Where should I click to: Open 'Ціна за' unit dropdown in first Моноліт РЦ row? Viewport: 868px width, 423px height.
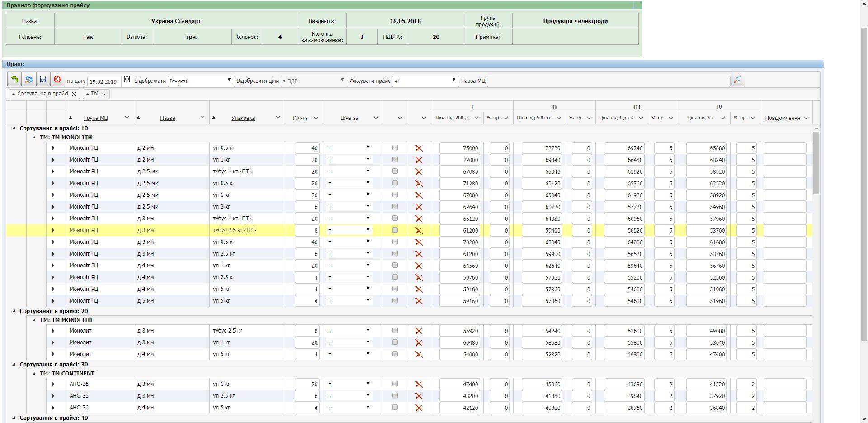click(349, 148)
